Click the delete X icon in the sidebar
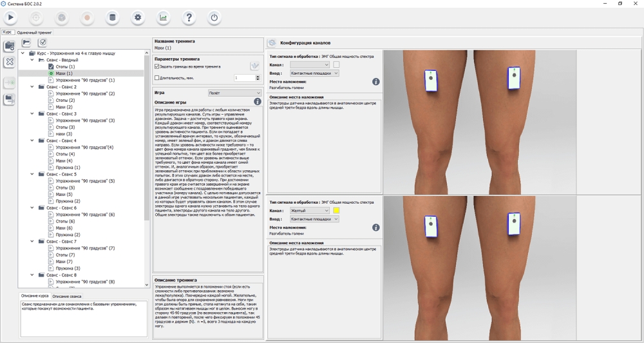 [x=10, y=63]
